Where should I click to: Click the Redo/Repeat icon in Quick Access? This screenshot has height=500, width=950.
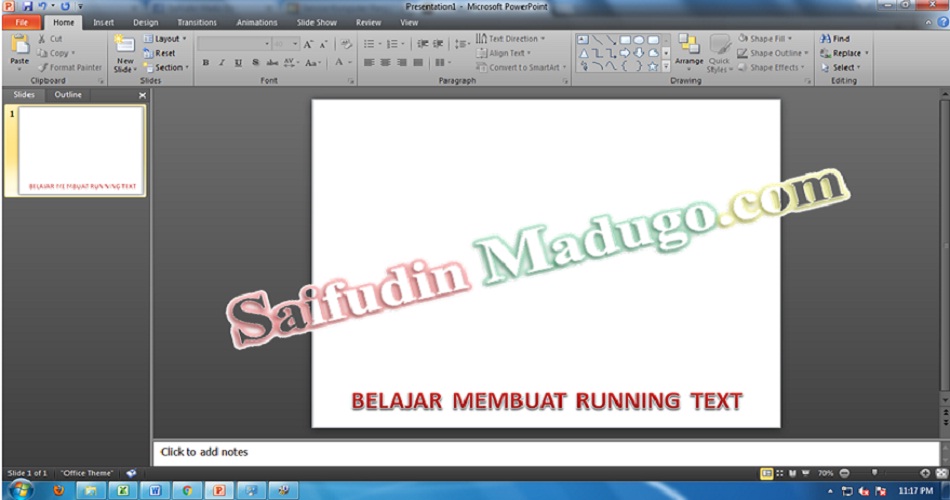(x=65, y=6)
